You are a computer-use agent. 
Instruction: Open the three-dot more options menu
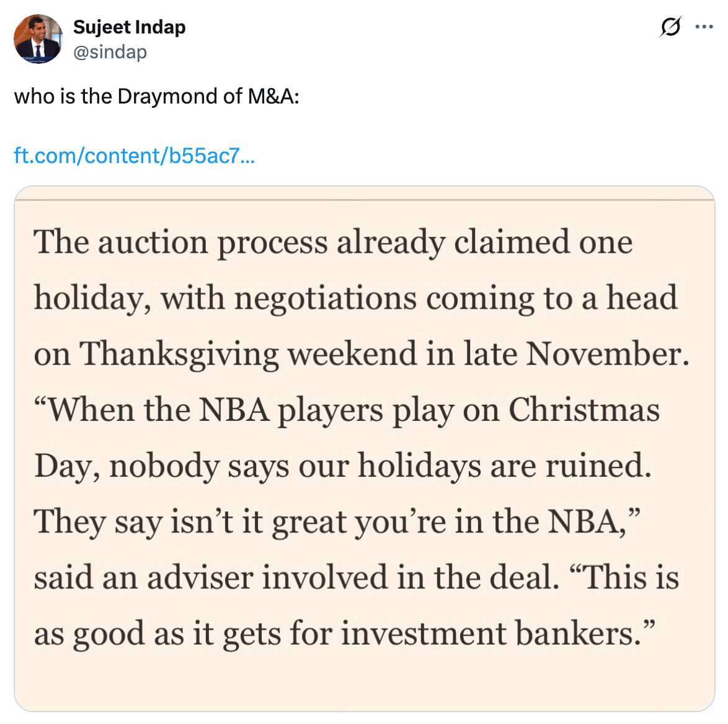click(x=704, y=27)
